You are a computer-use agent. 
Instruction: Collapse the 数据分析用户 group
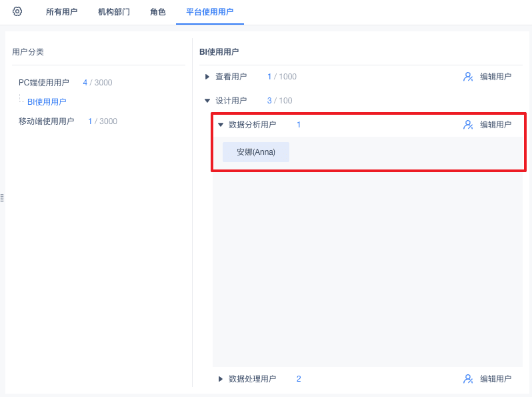coord(221,125)
